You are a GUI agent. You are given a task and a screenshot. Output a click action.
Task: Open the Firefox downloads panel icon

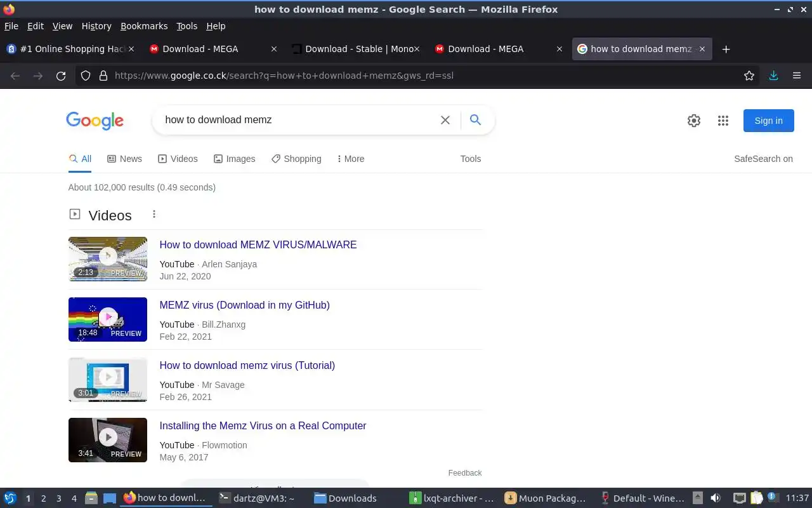[x=773, y=76]
